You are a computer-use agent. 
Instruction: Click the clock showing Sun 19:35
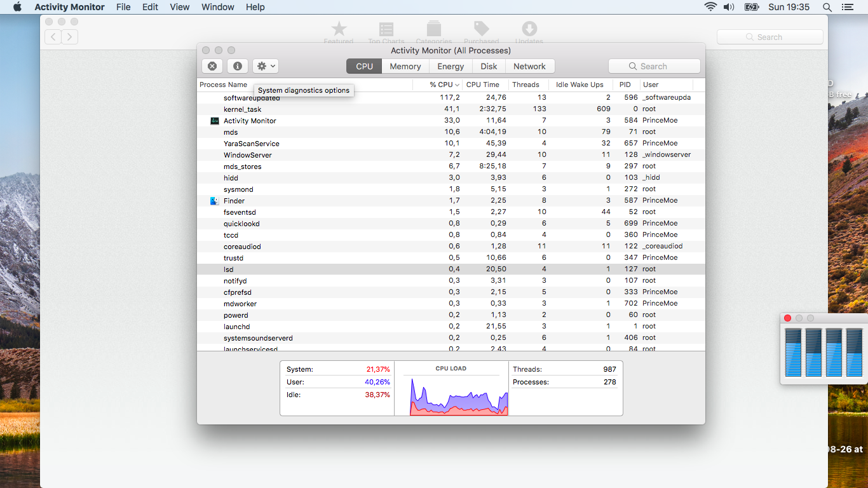pos(789,7)
